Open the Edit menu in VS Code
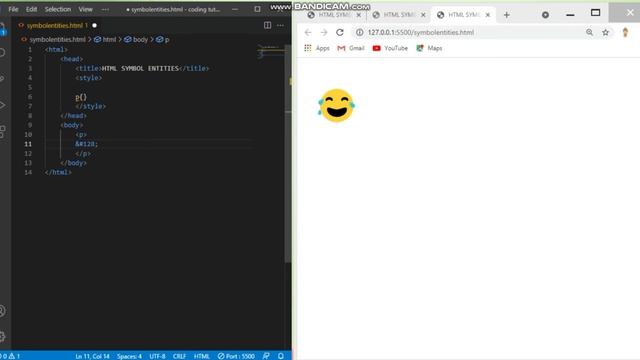Screen dimensions: 640x360 point(31,9)
